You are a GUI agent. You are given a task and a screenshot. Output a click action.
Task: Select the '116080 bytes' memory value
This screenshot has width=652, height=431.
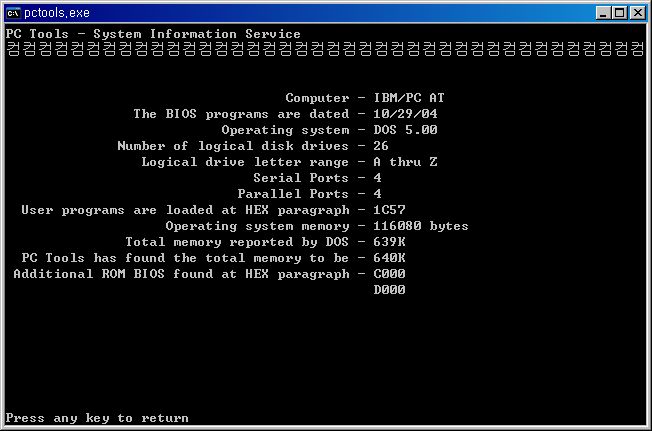(421, 226)
